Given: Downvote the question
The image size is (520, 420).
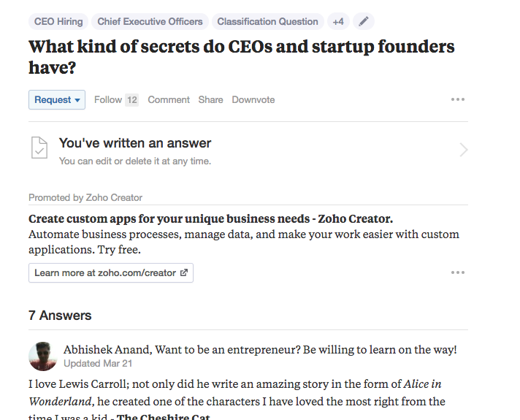Looking at the screenshot, I should pyautogui.click(x=253, y=100).
